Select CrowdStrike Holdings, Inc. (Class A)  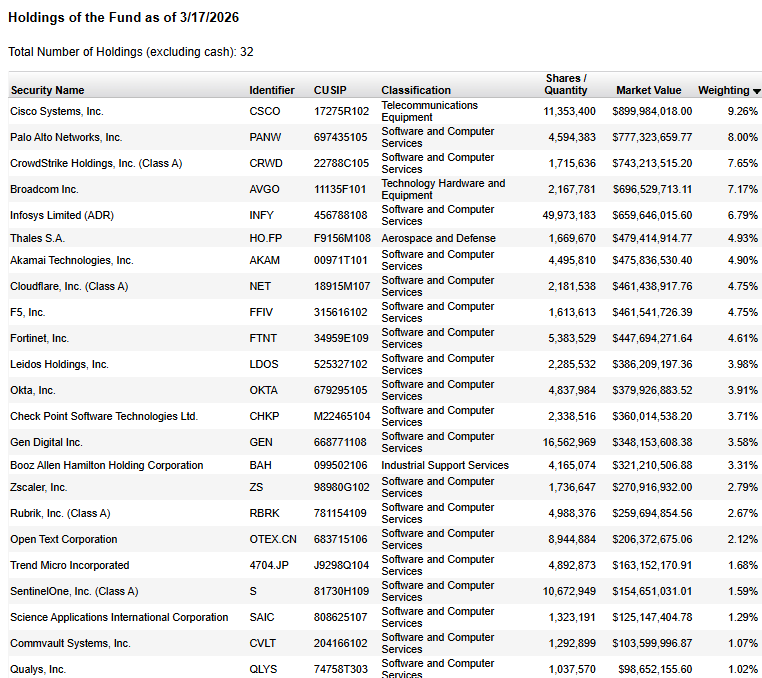[x=96, y=163]
